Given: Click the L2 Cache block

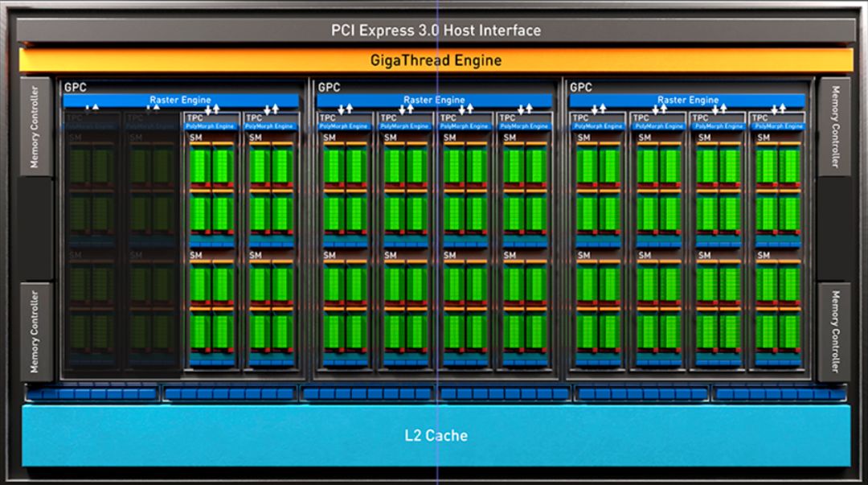Looking at the screenshot, I should [x=436, y=435].
